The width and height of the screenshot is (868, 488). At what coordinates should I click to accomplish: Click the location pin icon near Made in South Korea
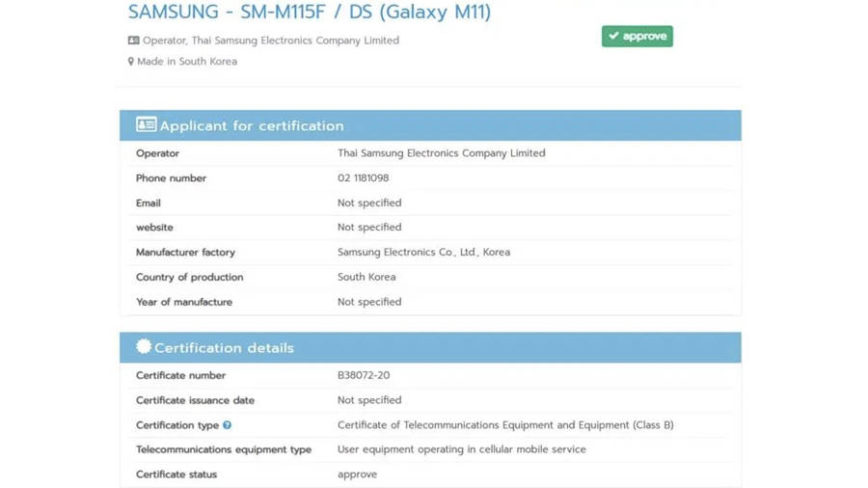tap(131, 62)
